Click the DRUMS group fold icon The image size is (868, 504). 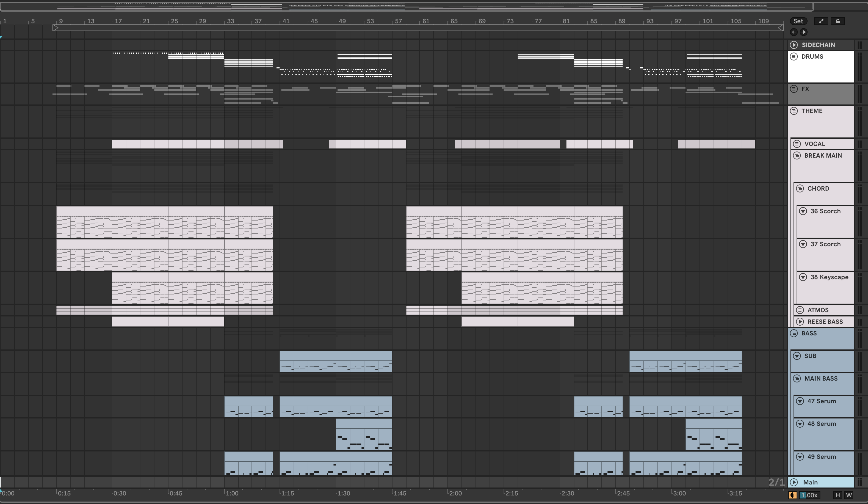(794, 57)
